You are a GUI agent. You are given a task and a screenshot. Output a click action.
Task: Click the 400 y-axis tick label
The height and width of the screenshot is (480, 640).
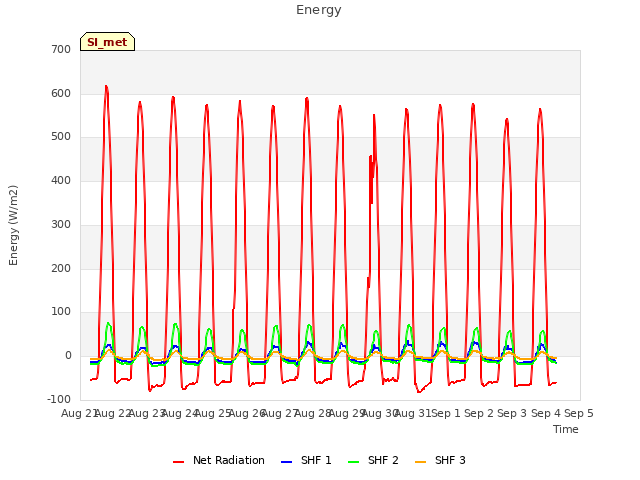(x=61, y=181)
